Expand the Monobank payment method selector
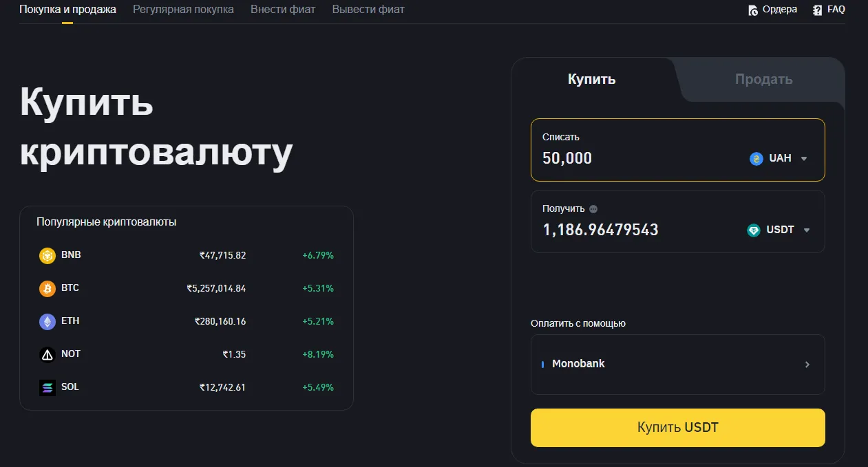Image resolution: width=868 pixels, height=467 pixels. pyautogui.click(x=807, y=365)
